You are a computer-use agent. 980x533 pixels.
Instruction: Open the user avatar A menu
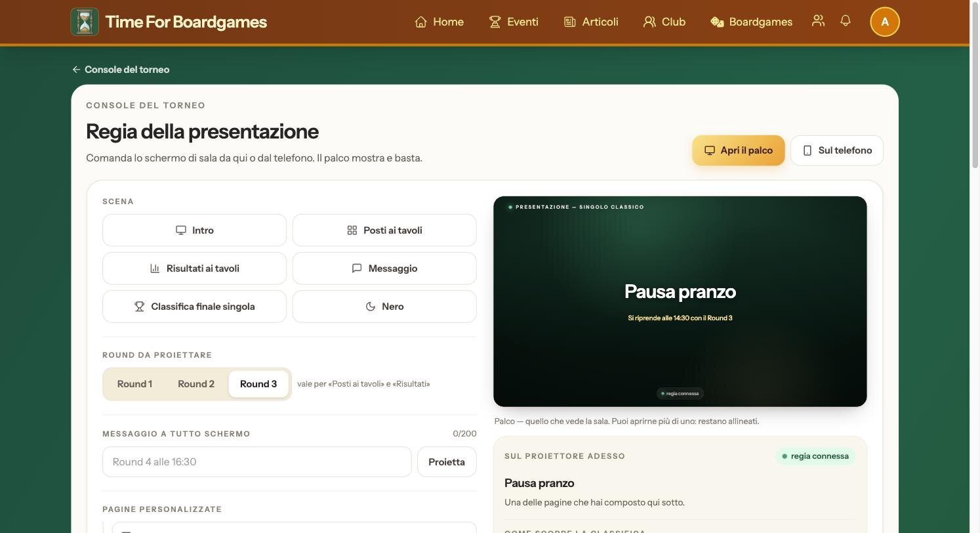885,22
